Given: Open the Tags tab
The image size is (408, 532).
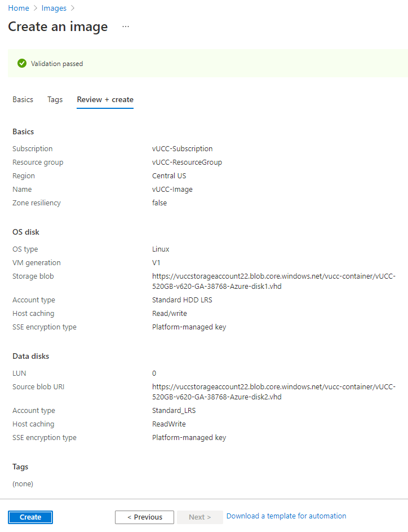Looking at the screenshot, I should (55, 99).
